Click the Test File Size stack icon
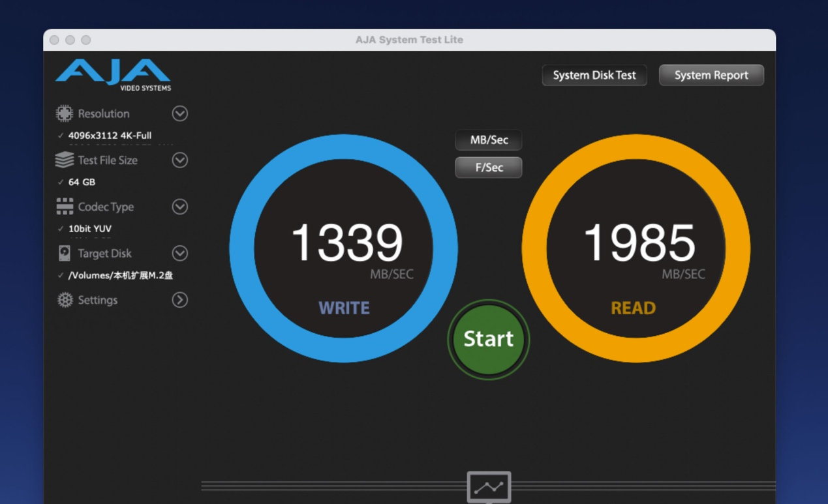This screenshot has width=828, height=504. (64, 160)
